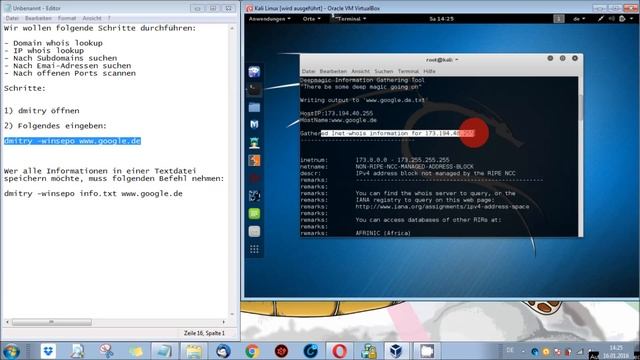Open the Kali volume speaker icon

pos(611,19)
